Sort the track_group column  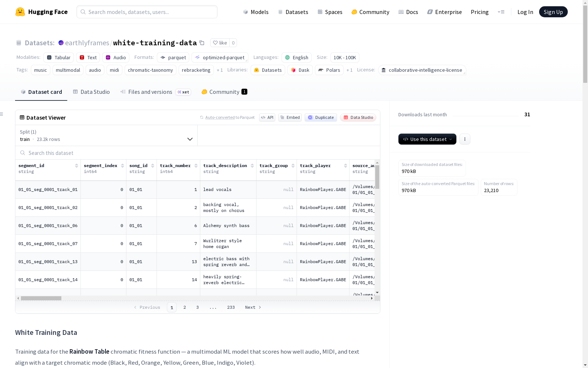pyautogui.click(x=293, y=166)
